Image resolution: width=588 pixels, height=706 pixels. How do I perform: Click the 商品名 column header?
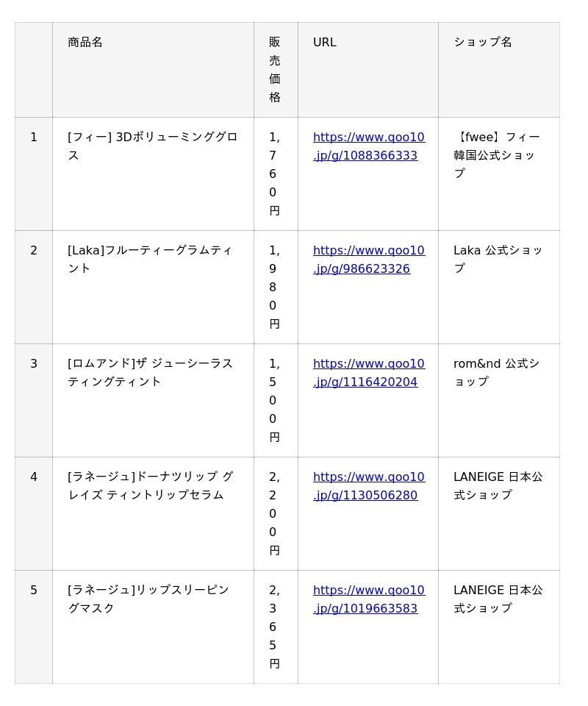(x=85, y=43)
